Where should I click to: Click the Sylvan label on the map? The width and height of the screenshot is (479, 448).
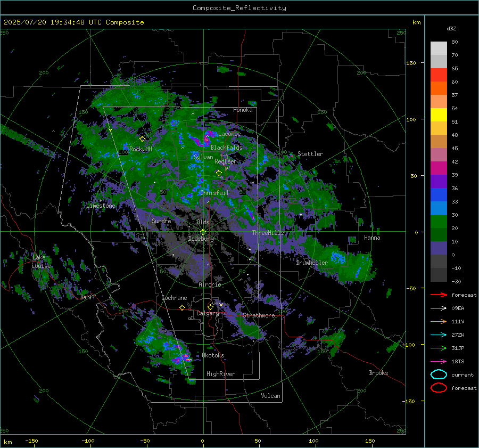pyautogui.click(x=203, y=157)
